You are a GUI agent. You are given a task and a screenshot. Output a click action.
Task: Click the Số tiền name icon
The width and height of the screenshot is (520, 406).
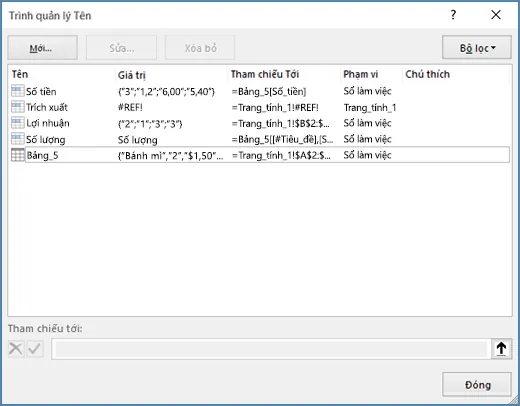17,91
